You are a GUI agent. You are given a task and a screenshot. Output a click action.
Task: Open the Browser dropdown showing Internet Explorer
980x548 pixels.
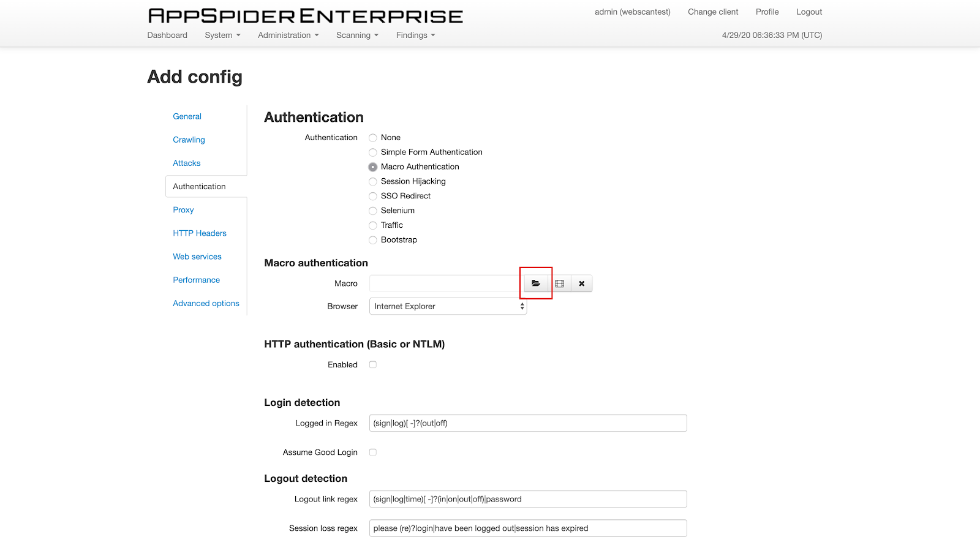[x=448, y=306]
